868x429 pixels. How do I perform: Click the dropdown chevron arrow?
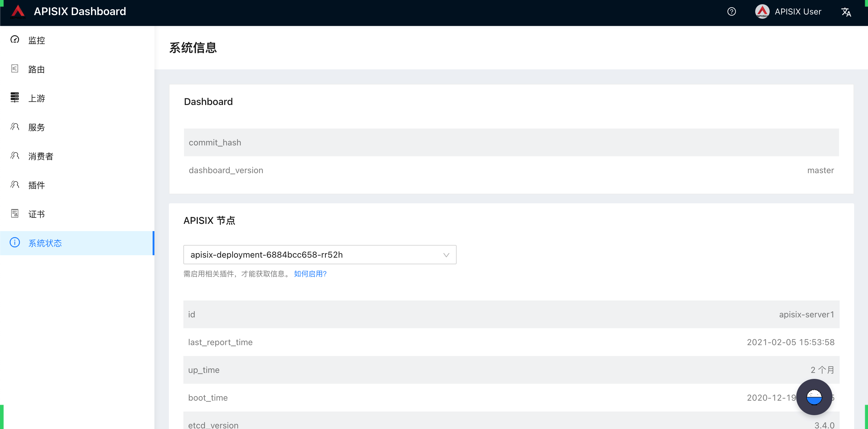pos(446,255)
